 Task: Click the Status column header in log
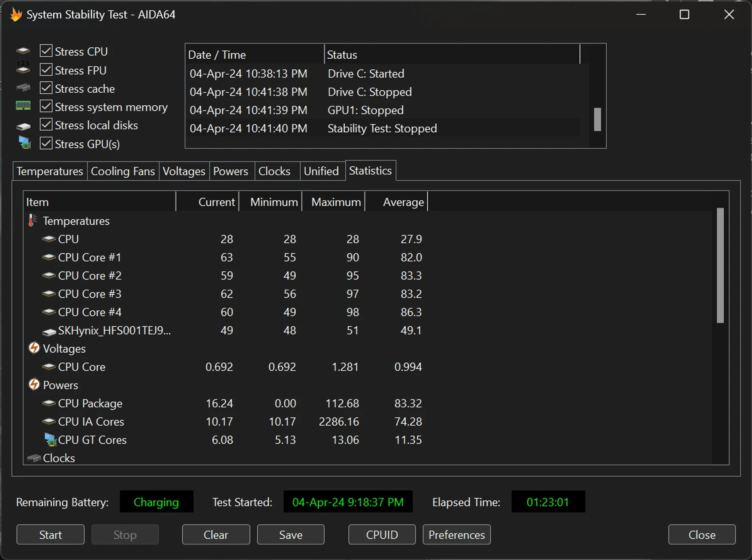(x=452, y=54)
